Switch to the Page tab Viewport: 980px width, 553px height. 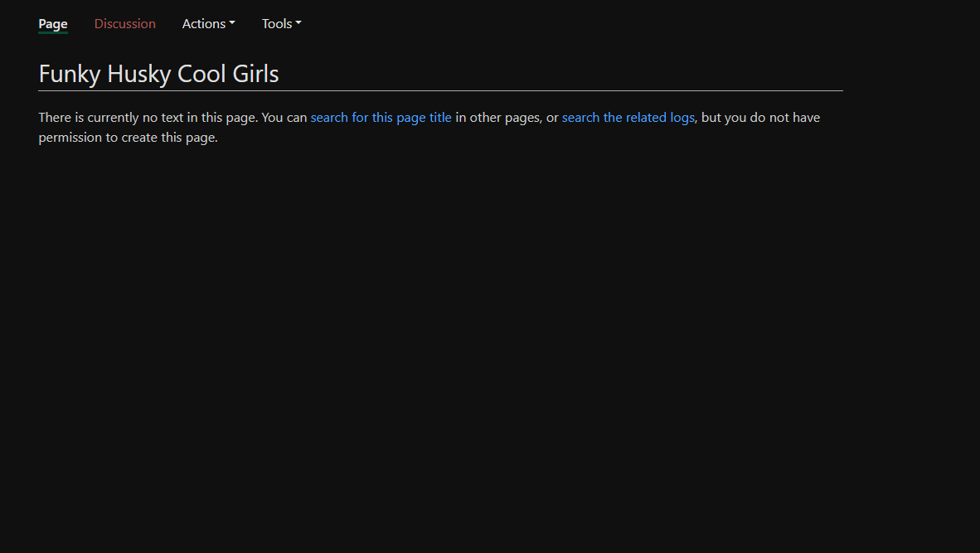52,24
